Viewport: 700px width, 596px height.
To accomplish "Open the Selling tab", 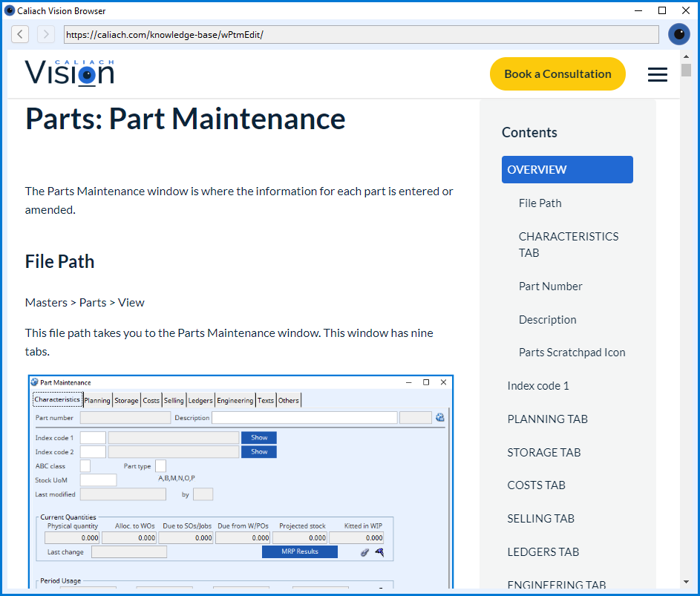I will [174, 401].
